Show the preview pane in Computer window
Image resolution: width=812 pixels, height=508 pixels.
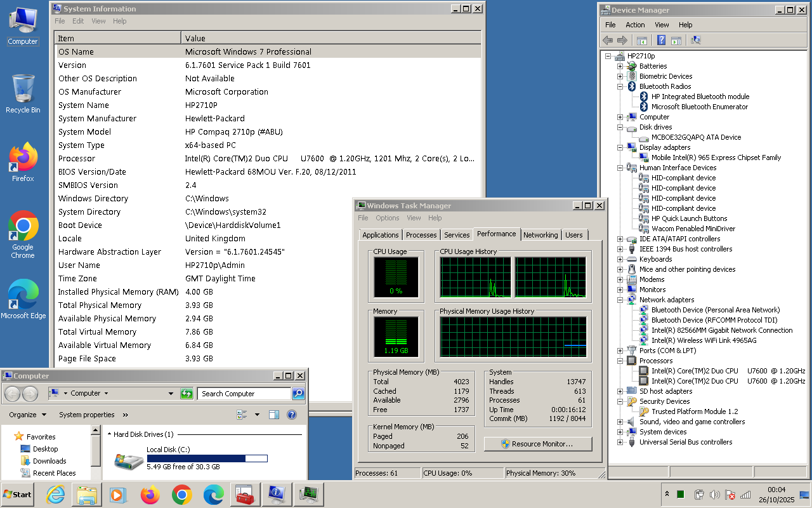tap(274, 415)
